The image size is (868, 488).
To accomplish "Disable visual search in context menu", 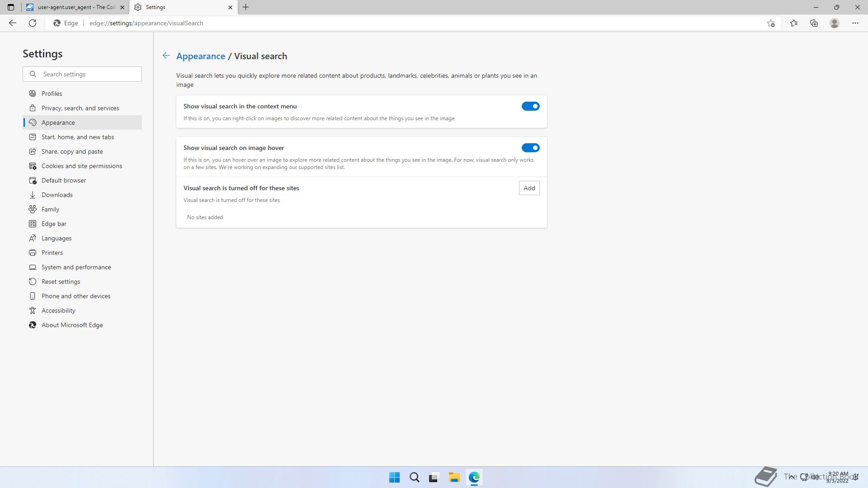I will (530, 106).
